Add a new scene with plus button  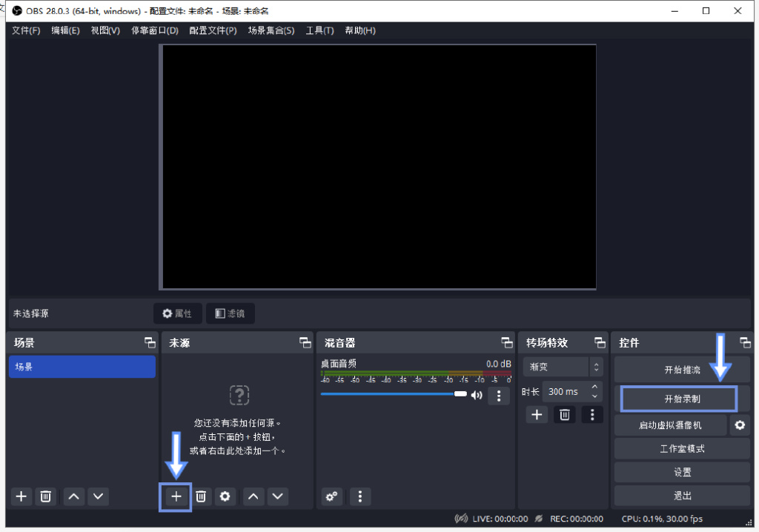21,496
